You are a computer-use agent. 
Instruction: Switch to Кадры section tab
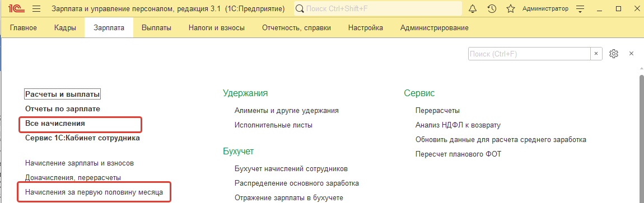click(x=65, y=28)
